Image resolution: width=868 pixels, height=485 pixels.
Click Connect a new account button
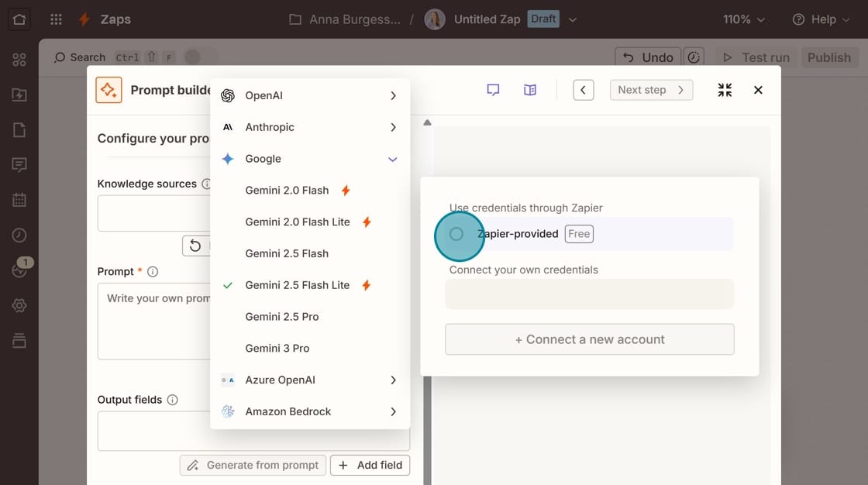[x=590, y=339]
